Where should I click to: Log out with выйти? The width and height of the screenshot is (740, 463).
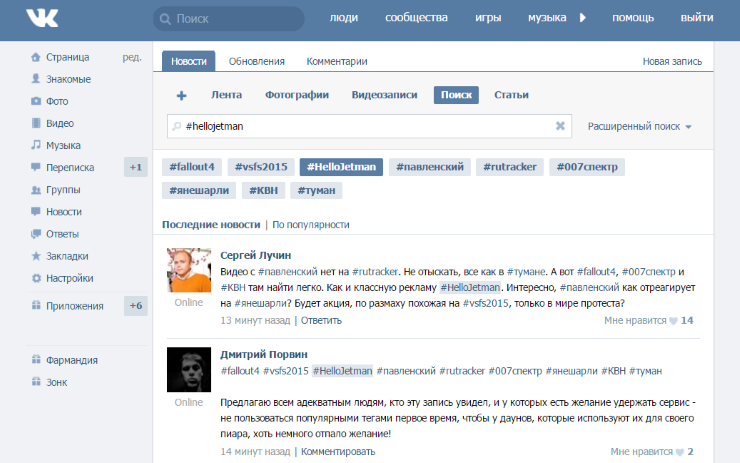click(697, 17)
